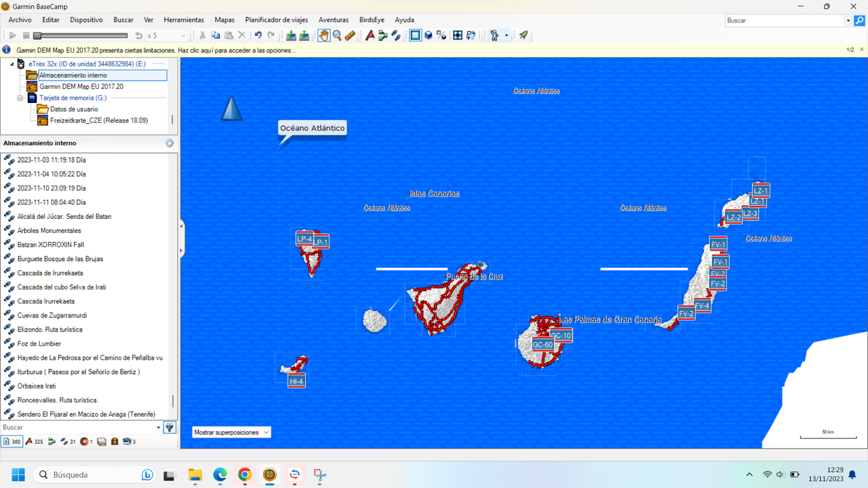Click the activity profile hiker icon
Screen dimensions: 868x488
[x=494, y=35]
